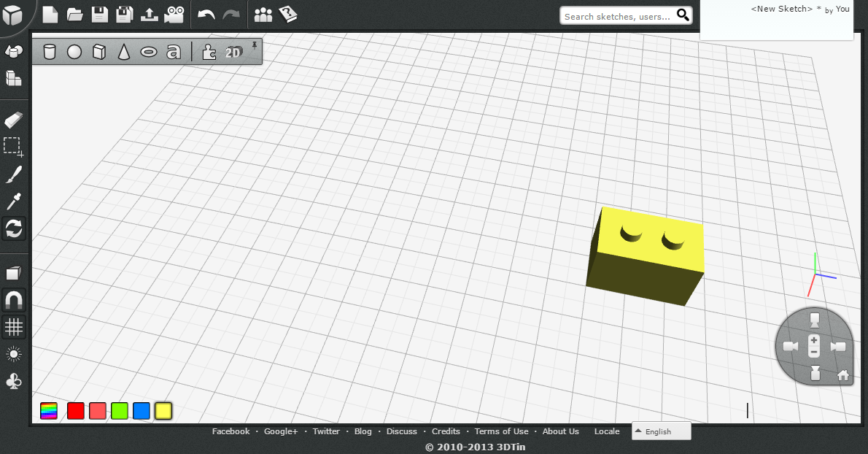Open the About Us link
The image size is (868, 454).
click(561, 431)
